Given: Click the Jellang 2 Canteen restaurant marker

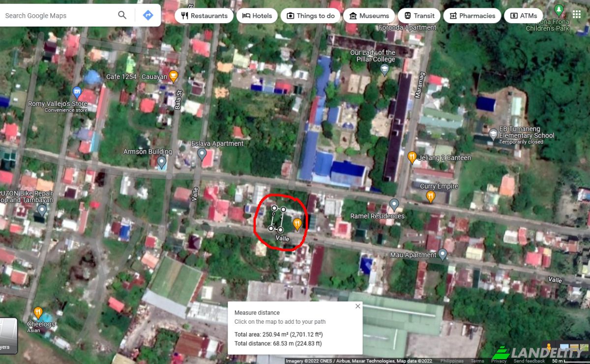Looking at the screenshot, I should pos(412,158).
